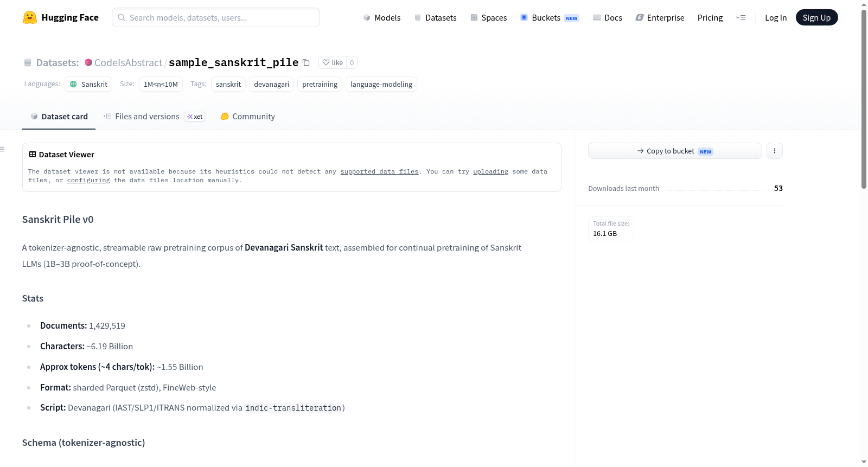Click the Stats heading
This screenshot has height=467, width=868.
click(33, 298)
